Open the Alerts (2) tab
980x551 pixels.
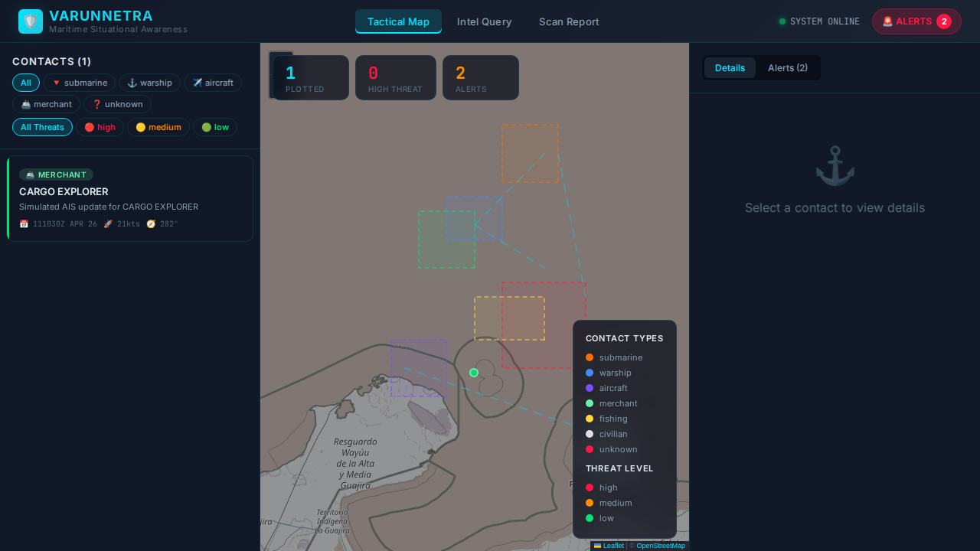(x=787, y=67)
